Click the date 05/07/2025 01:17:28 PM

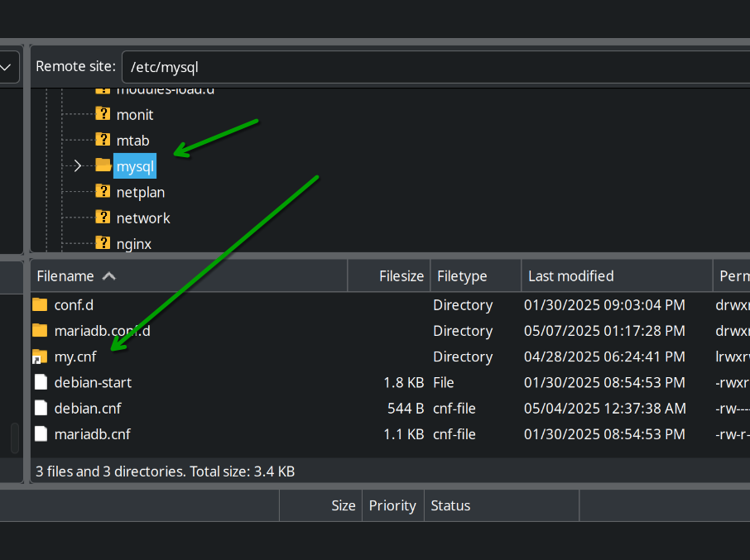tap(604, 331)
